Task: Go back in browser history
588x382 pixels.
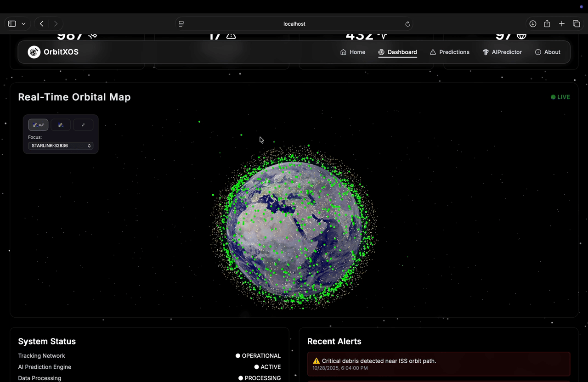Action: point(42,24)
